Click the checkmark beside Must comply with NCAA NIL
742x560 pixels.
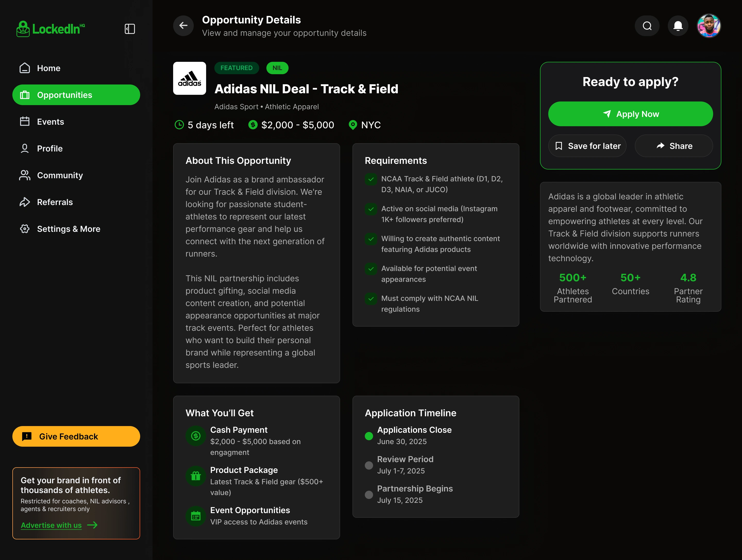(x=371, y=299)
